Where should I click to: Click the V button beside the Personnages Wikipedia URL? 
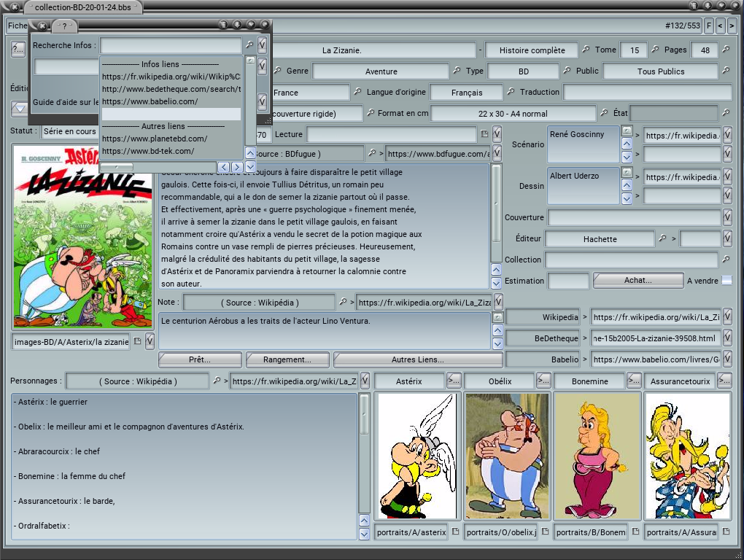(x=365, y=381)
